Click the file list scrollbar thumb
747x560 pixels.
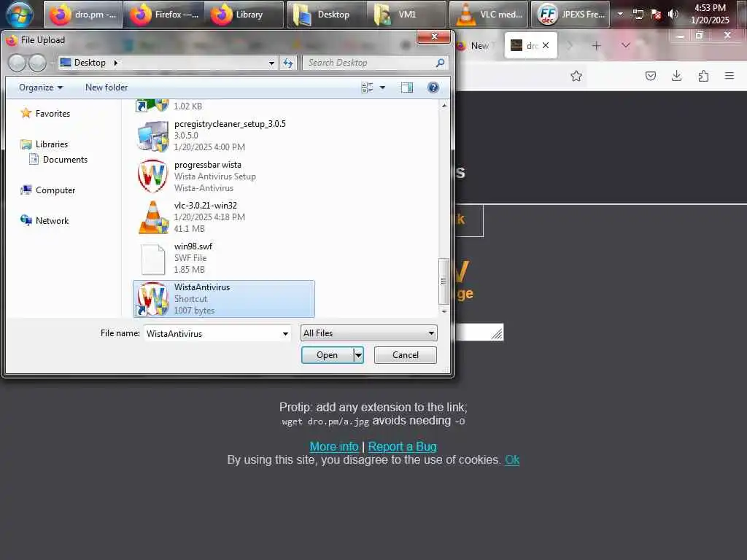pyautogui.click(x=444, y=281)
